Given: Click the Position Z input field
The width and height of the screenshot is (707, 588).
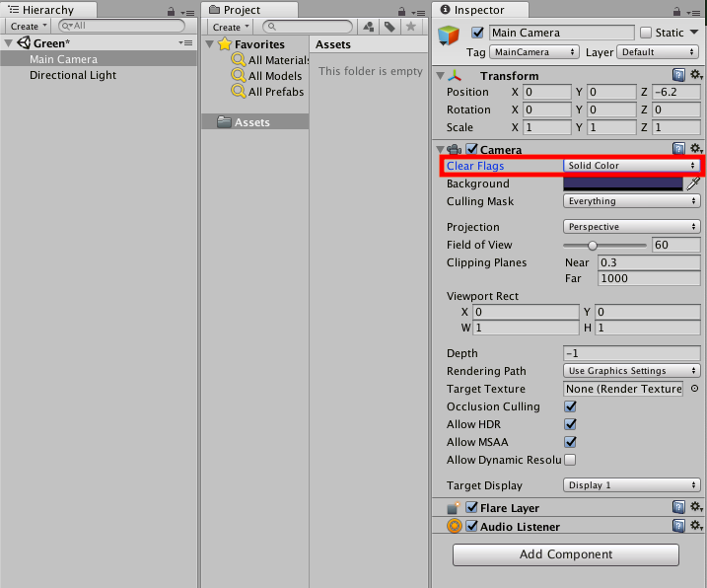Looking at the screenshot, I should [675, 92].
